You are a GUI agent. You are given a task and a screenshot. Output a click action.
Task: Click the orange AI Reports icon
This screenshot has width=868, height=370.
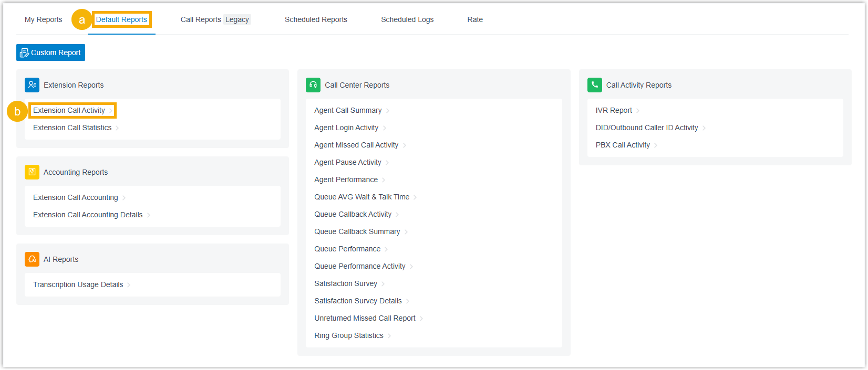point(32,259)
